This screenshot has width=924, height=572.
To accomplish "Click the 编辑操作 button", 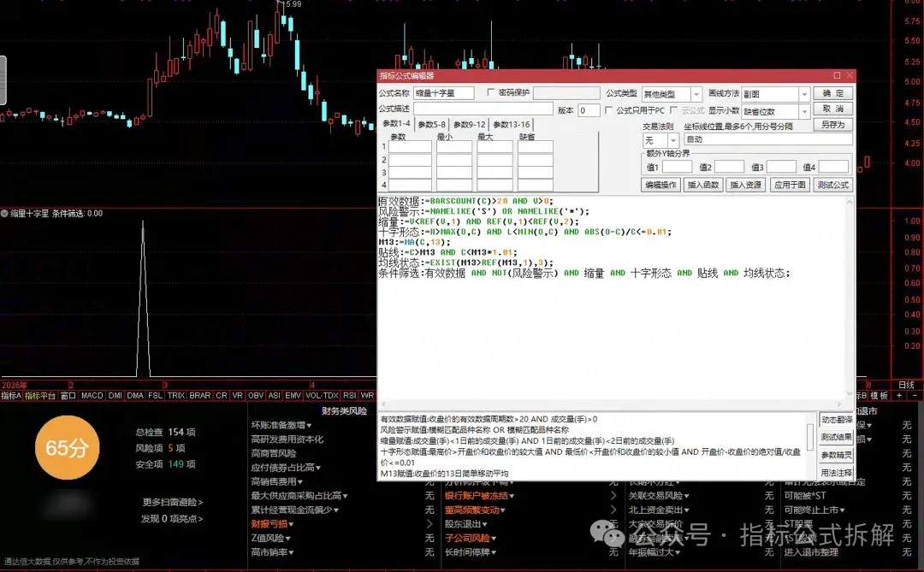I will click(660, 185).
